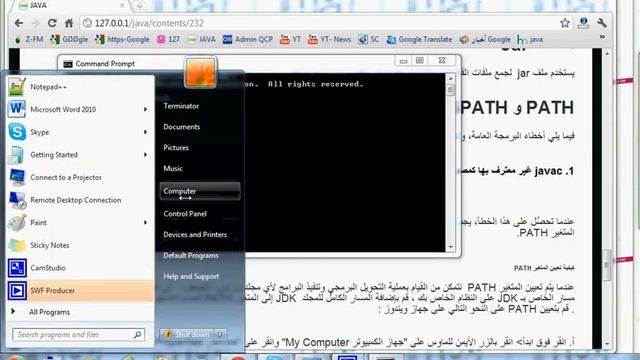Launch CamStudio
Image resolution: width=640 pixels, height=360 pixels.
click(80, 268)
